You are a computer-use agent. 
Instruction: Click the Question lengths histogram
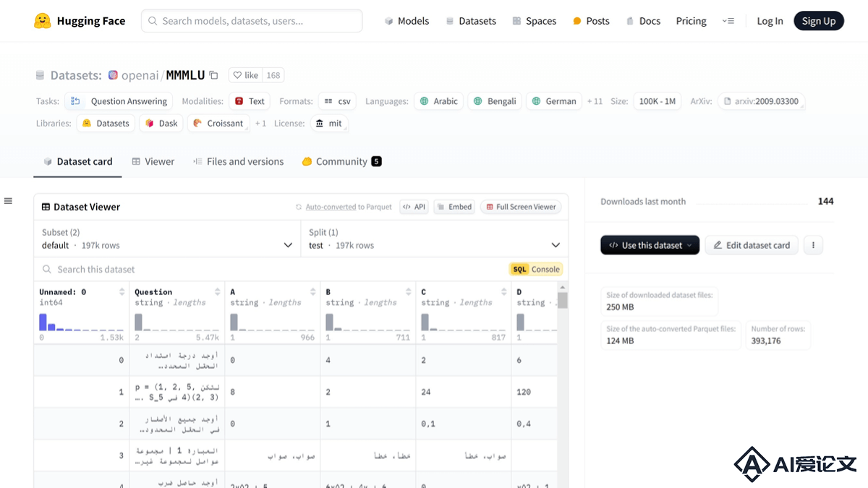(x=177, y=322)
